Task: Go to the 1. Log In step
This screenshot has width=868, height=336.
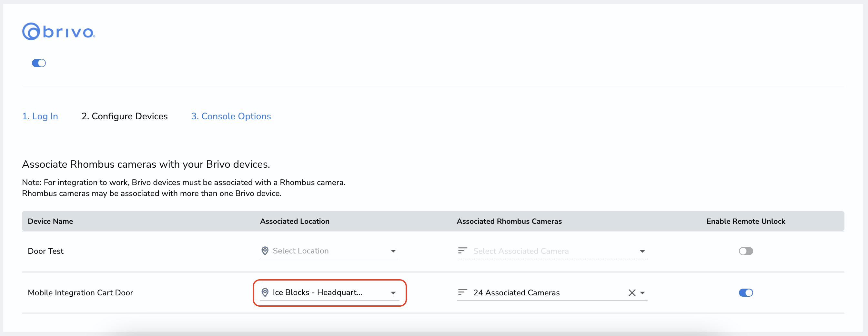Action: pyautogui.click(x=40, y=116)
